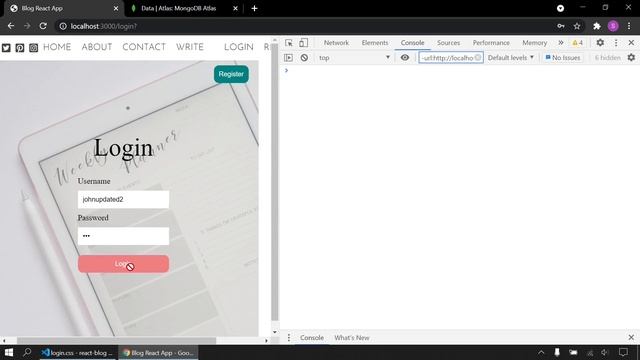Close the Blog React App browser tab

point(116,8)
